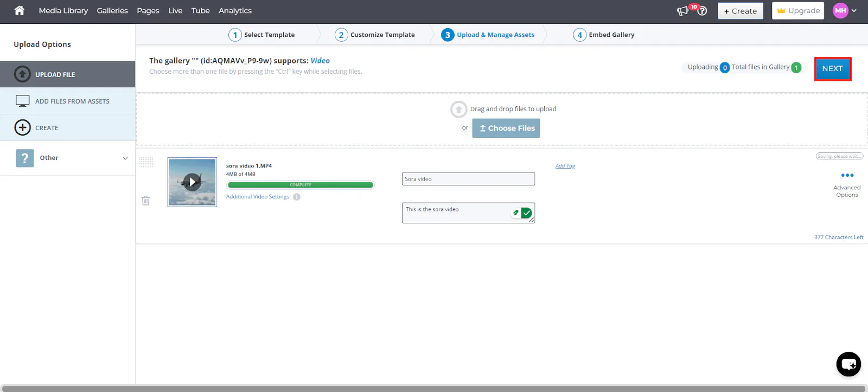Viewport: 868px width, 392px height.
Task: Click the green leaf icon in description
Action: pos(515,213)
